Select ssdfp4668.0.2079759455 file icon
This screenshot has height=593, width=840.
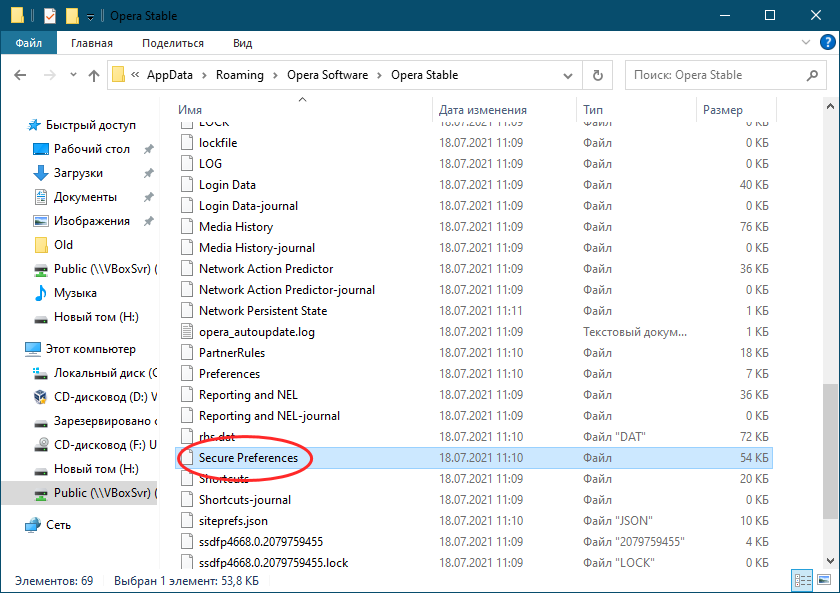tap(186, 542)
